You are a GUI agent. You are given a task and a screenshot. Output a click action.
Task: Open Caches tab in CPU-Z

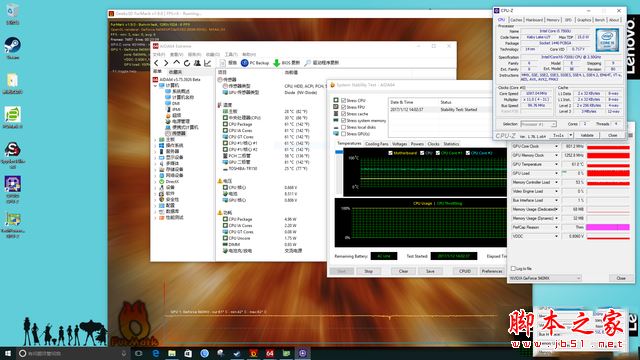click(516, 20)
